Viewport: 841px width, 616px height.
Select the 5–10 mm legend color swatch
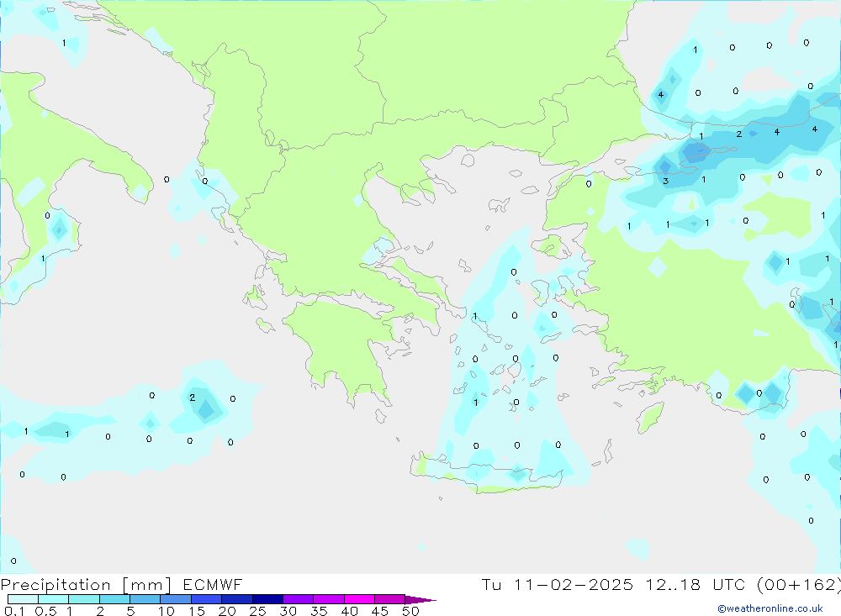coord(145,599)
